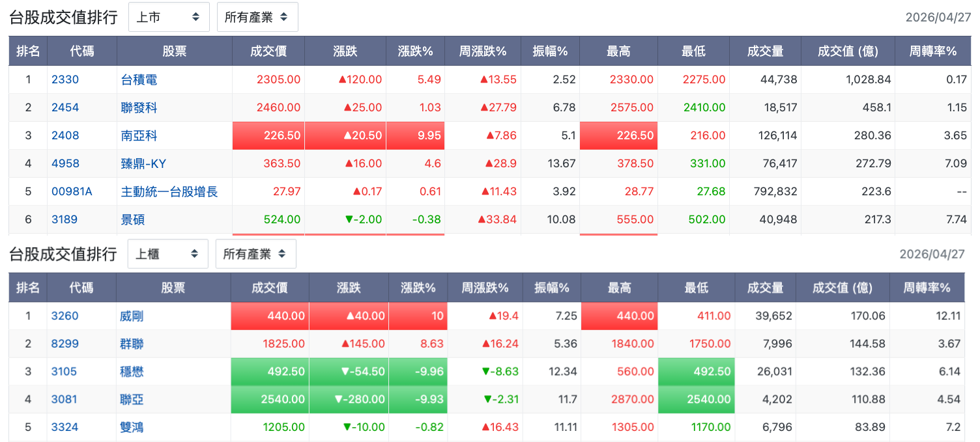
Task: Open 威剛 stock link
Action: click(132, 316)
